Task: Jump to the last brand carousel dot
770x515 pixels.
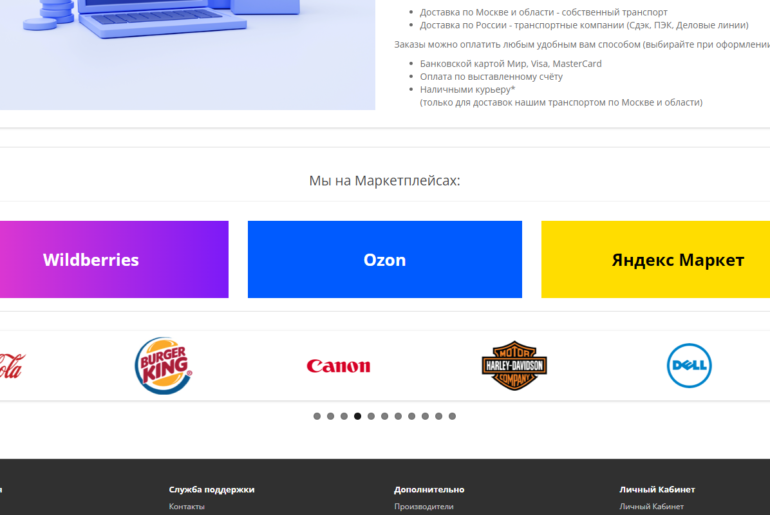Action: coord(452,416)
